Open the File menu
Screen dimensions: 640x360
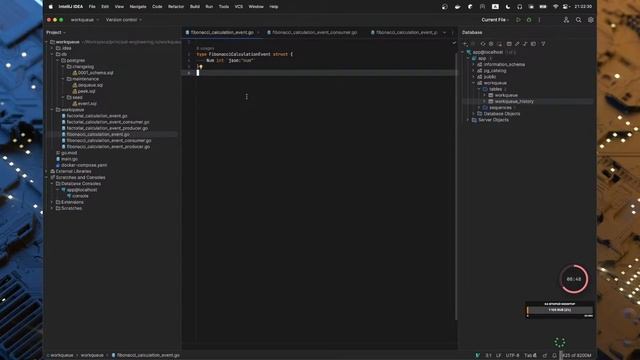tap(92, 7)
